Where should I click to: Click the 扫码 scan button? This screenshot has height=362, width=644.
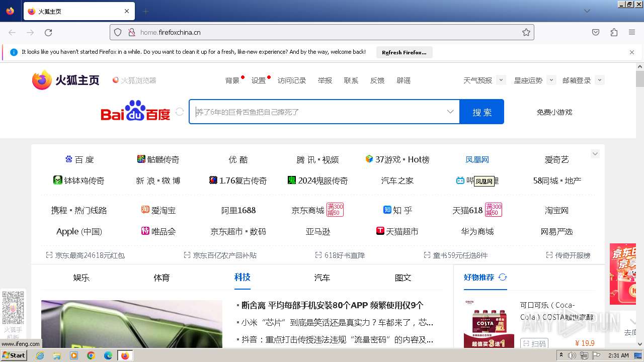point(534,343)
